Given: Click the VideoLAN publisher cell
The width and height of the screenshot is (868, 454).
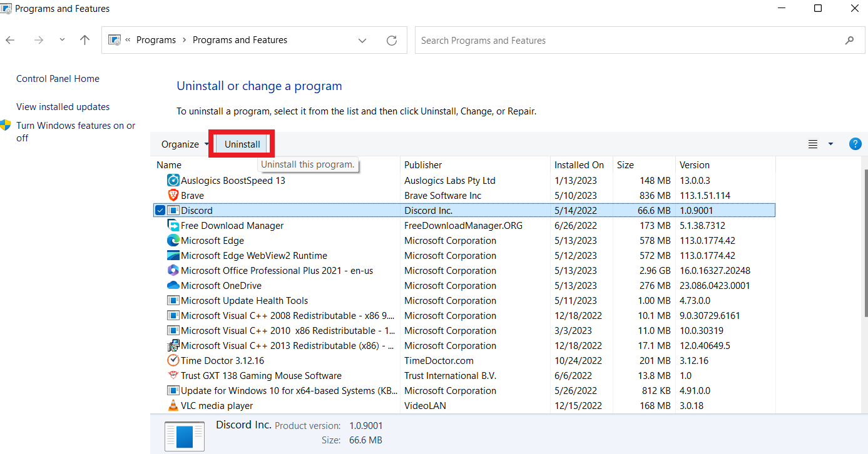Looking at the screenshot, I should click(x=425, y=405).
